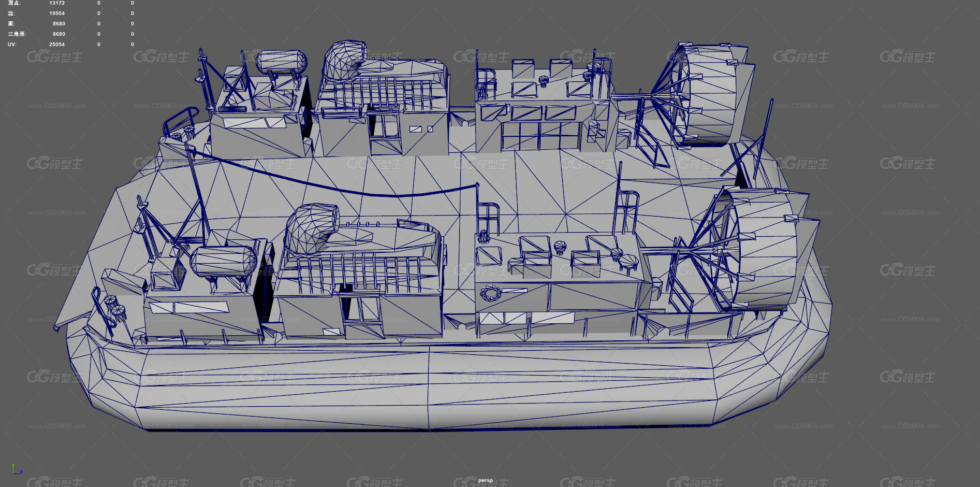Click the XYZ axis orientation gizmo
The height and width of the screenshot is (487, 980).
tap(17, 469)
